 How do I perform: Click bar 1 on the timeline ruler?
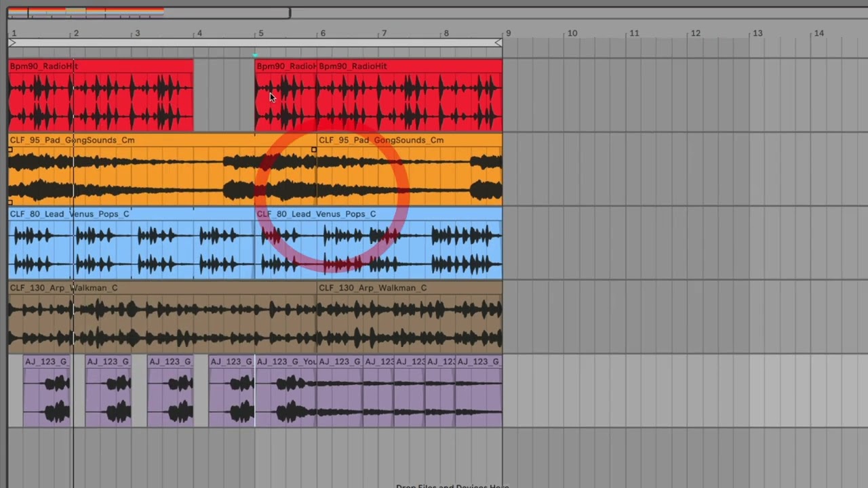coord(14,33)
